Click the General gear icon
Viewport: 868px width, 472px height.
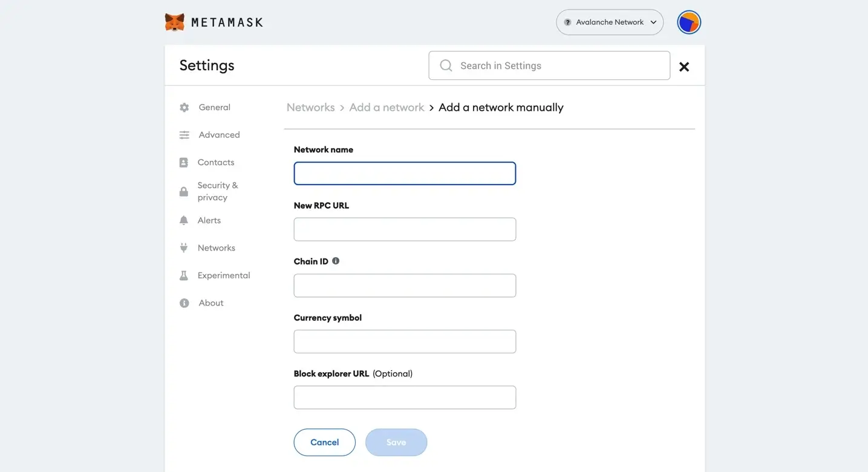[184, 108]
